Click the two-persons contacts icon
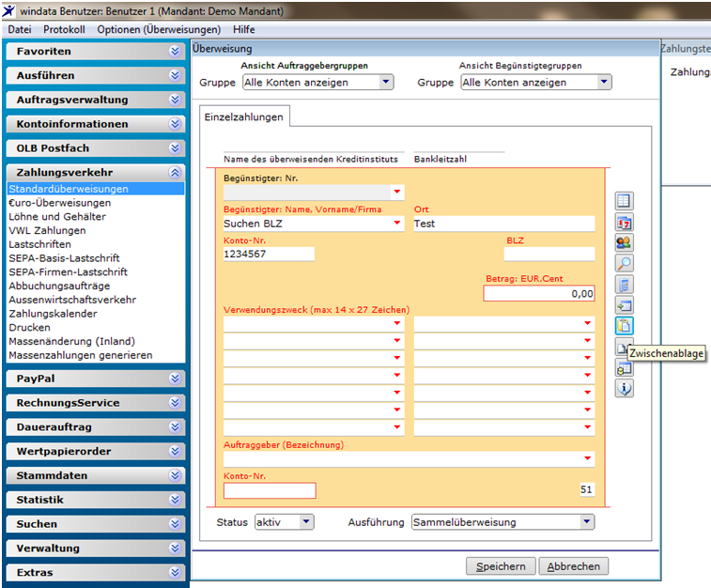This screenshot has height=588, width=711. (x=624, y=242)
